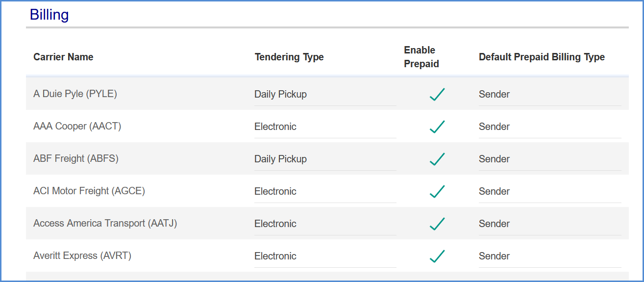Open Tendering Type dropdown for AAA Cooper
644x282 pixels.
[325, 127]
